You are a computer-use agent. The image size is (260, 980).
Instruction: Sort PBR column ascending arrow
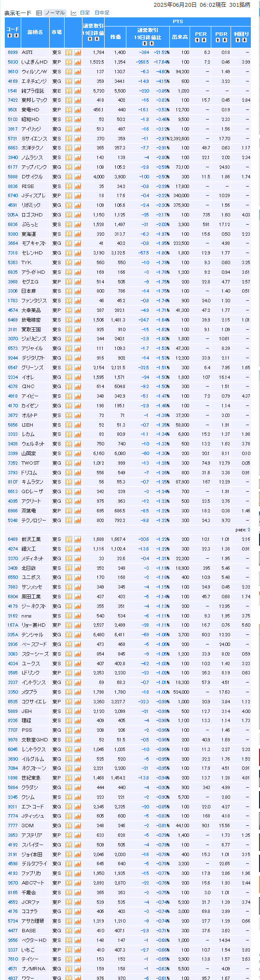(x=218, y=40)
